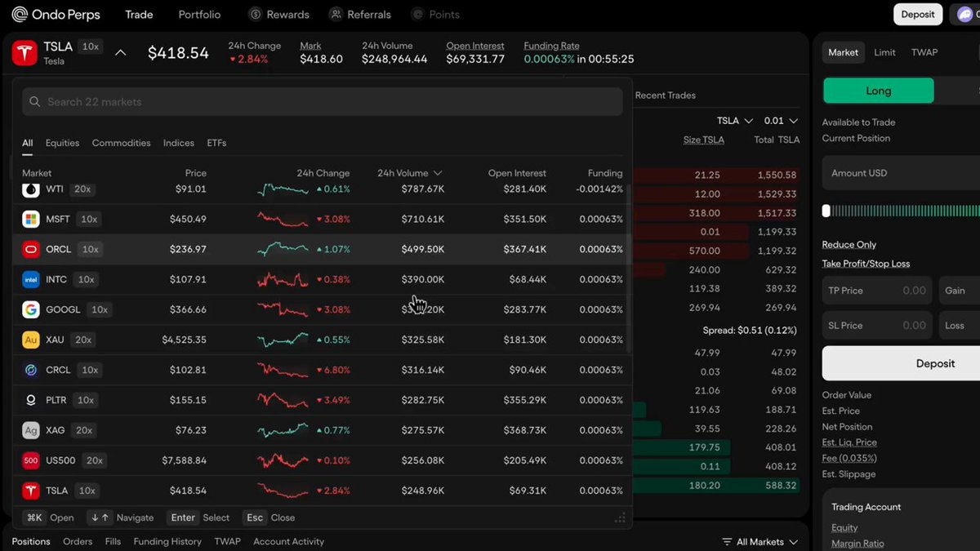
Task: Open the Account Activity tab
Action: point(288,541)
